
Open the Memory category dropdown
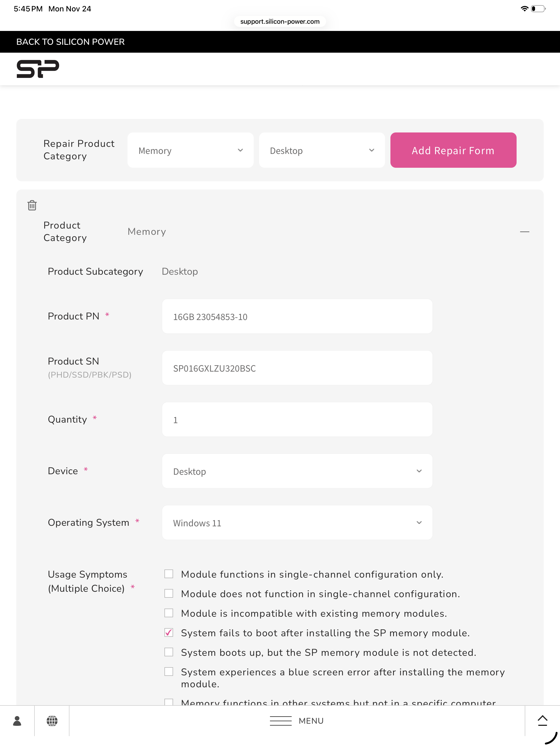190,150
